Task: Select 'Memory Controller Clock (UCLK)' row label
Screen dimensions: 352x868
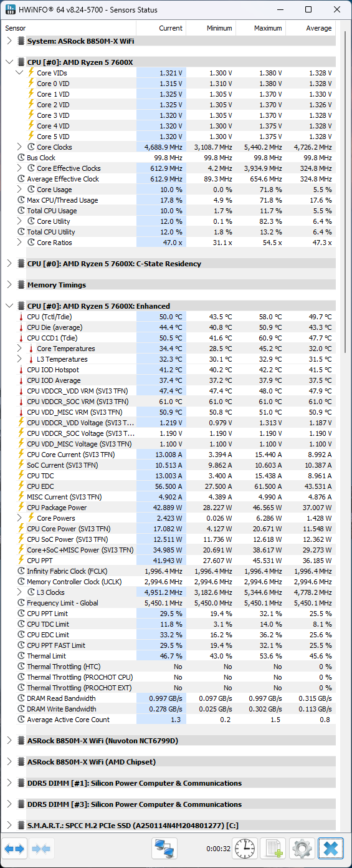Action: coord(74,582)
